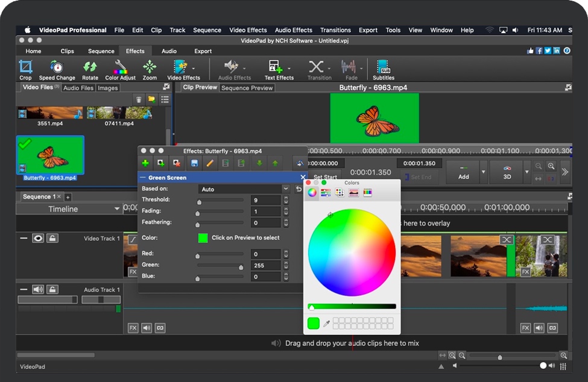Open the Speed Change tool

(57, 69)
